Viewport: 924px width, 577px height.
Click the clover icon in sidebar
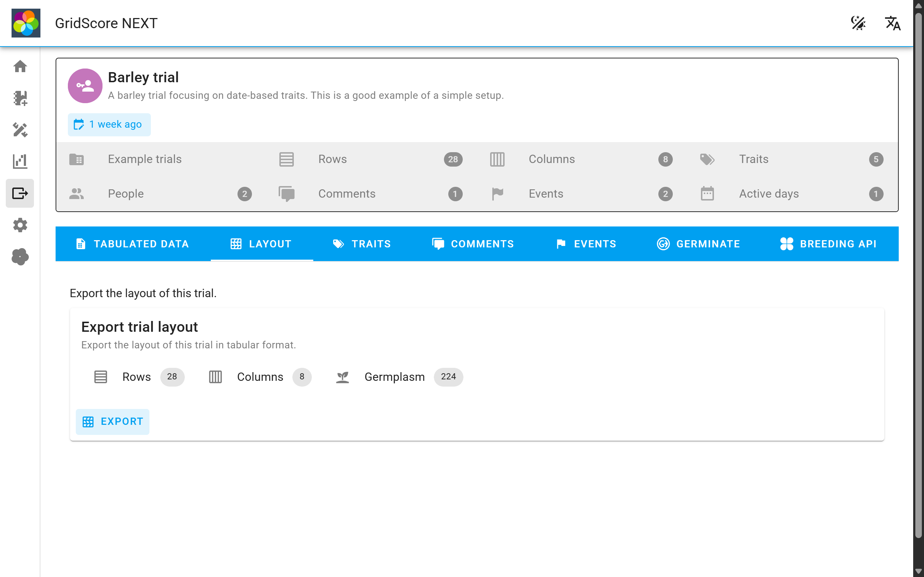pos(20,257)
